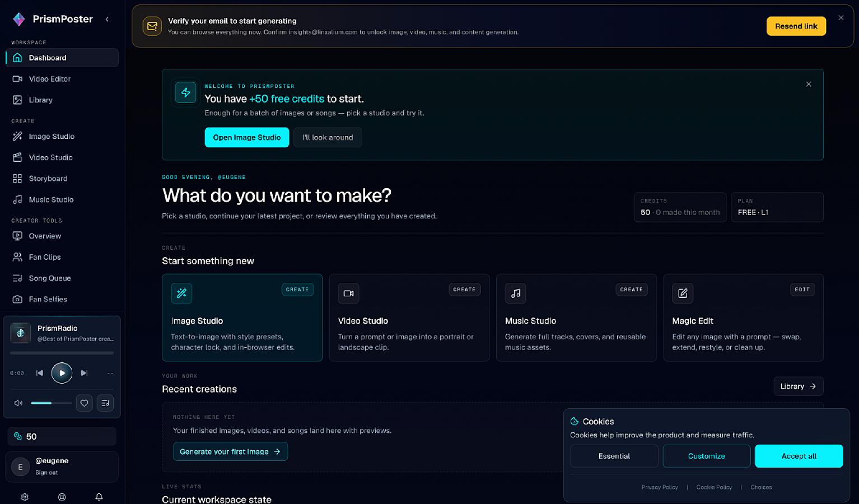859x504 pixels.
Task: Open Fan Selfies in the sidebar
Action: [x=62, y=300]
